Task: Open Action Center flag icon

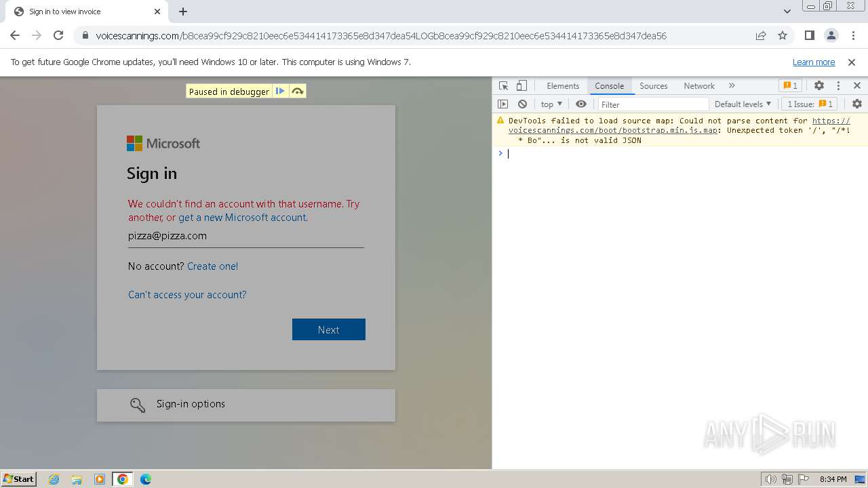Action: click(x=804, y=479)
